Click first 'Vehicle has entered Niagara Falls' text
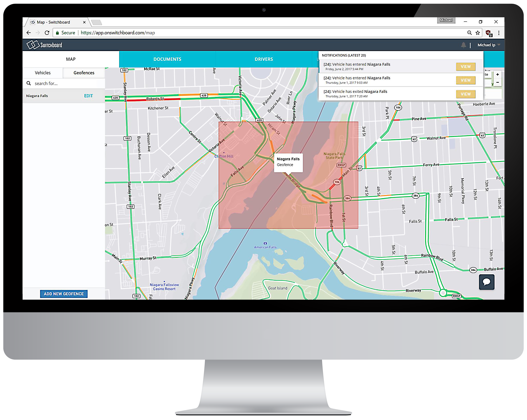Screen dimensions: 527x420 (361, 64)
